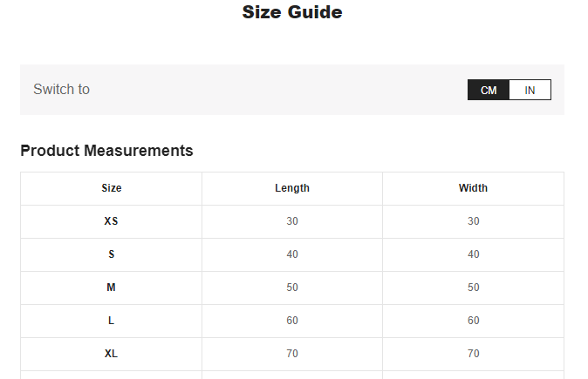Select the L size label
Viewport: 588px width, 379px height.
coord(111,321)
